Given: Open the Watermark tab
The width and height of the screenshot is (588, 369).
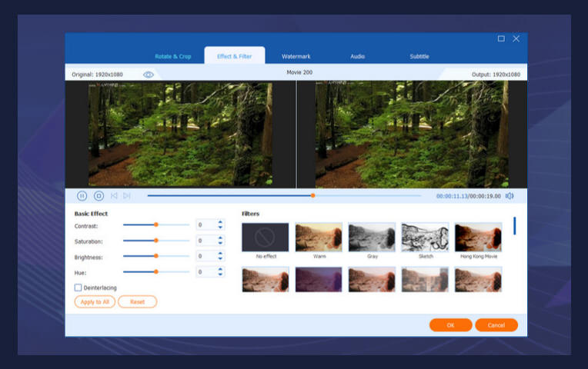Looking at the screenshot, I should point(296,56).
